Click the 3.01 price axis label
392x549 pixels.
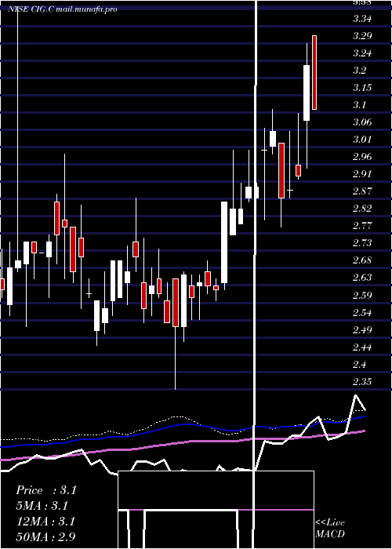(x=362, y=140)
